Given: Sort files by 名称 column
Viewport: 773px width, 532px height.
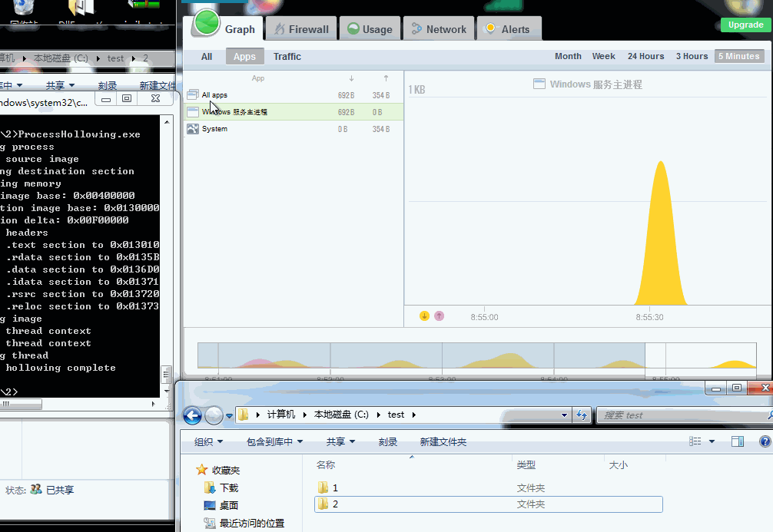Looking at the screenshot, I should tap(325, 464).
